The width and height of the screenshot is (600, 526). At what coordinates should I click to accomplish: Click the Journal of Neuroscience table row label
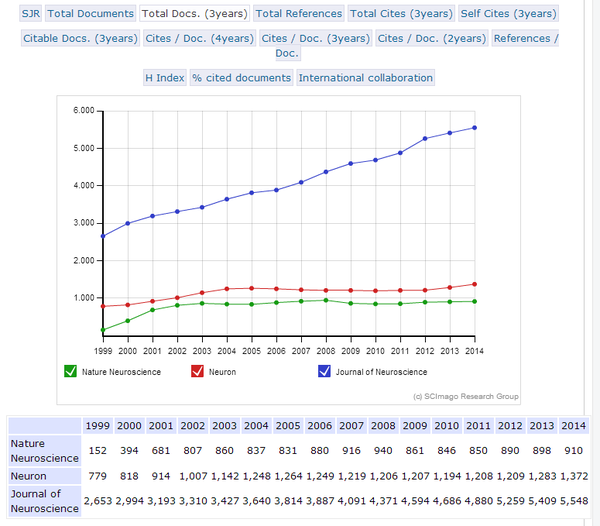44,500
